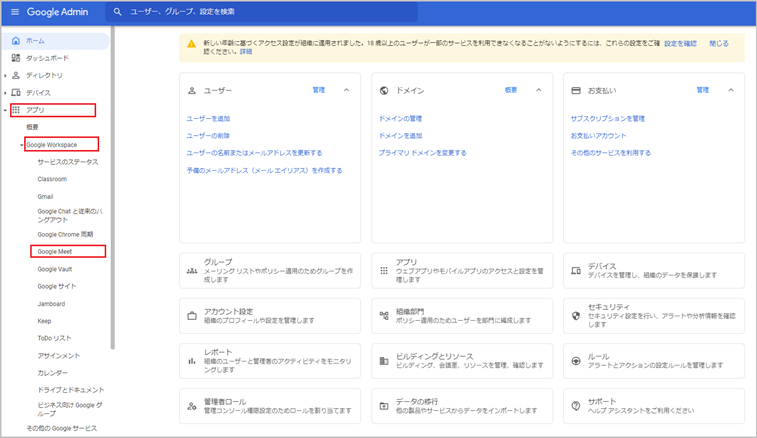
Task: Collapse the アプリ tree arrow
Action: (x=5, y=110)
